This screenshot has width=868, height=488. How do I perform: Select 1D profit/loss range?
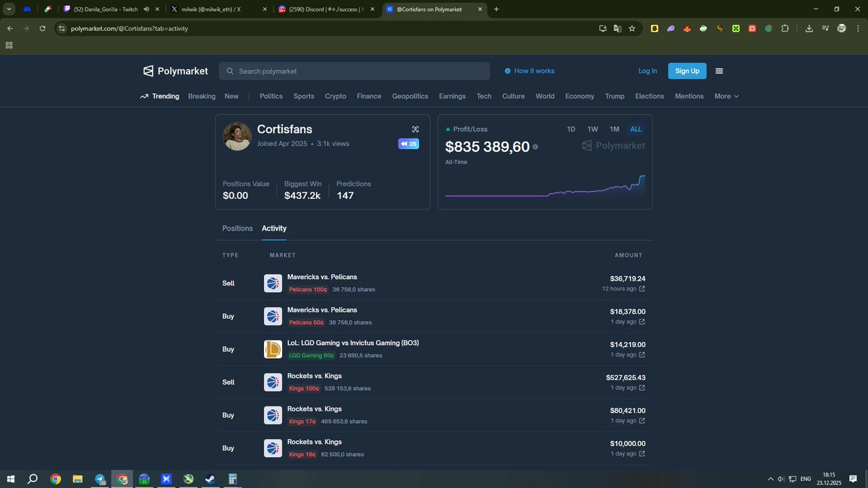coord(571,129)
